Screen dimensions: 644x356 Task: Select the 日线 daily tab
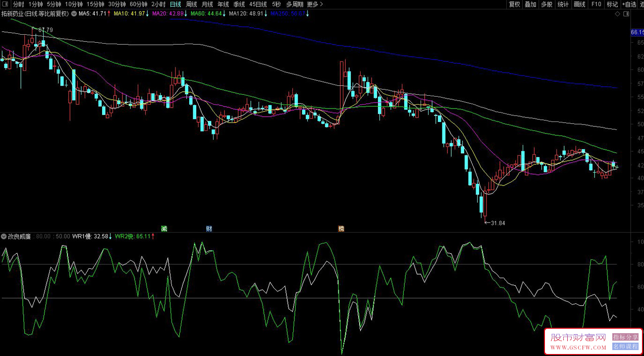coord(175,4)
